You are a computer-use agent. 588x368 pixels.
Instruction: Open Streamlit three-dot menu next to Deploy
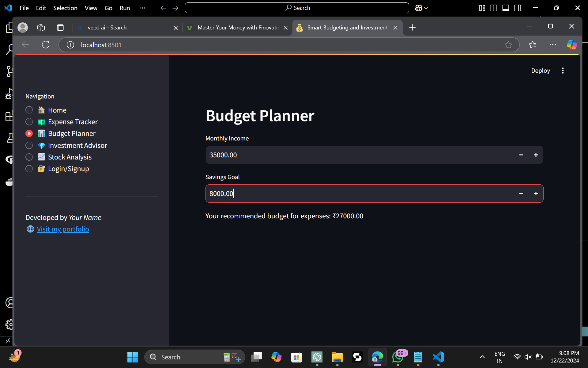coord(563,71)
